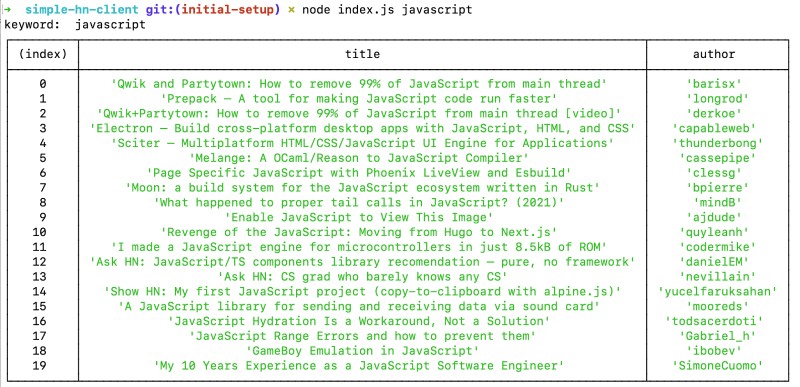Select title 'Ask HN: CS grad who barely knows'

362,276
